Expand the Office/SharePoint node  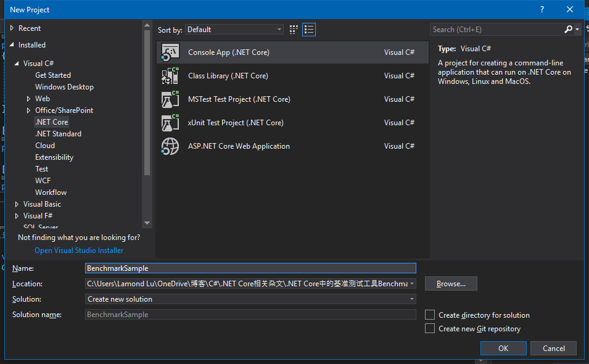click(x=28, y=110)
